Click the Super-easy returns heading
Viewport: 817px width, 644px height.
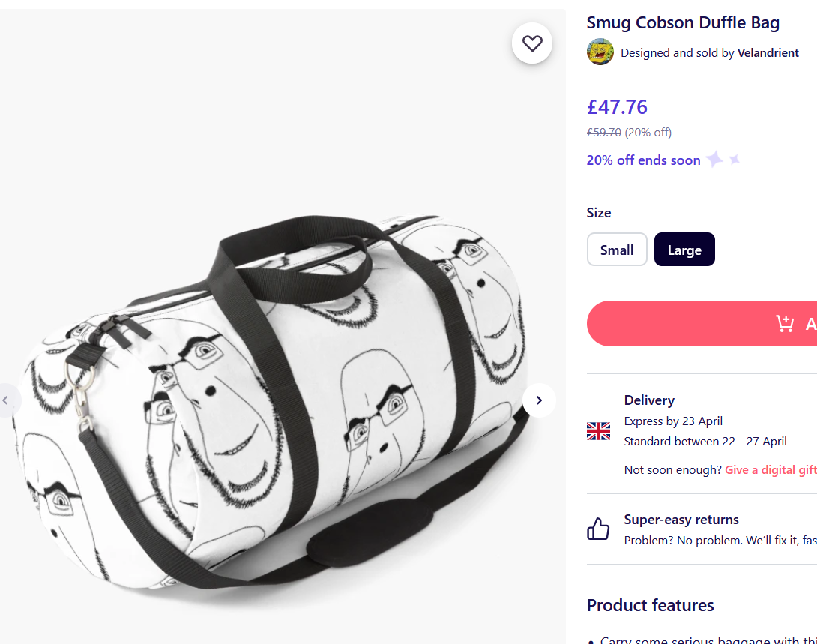681,520
